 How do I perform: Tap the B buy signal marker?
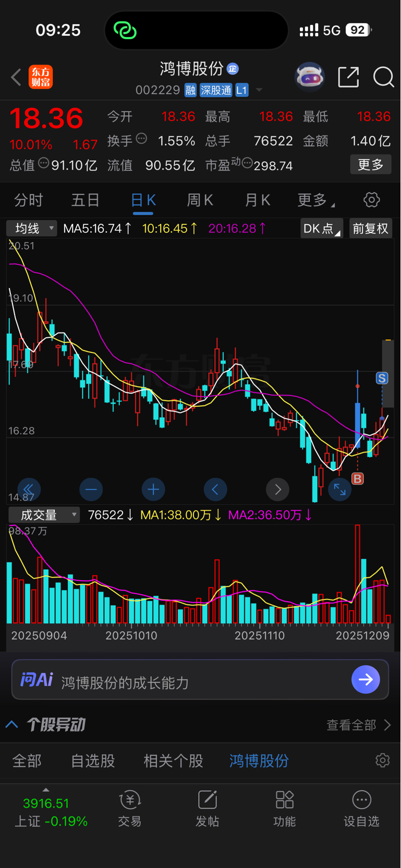tap(358, 479)
